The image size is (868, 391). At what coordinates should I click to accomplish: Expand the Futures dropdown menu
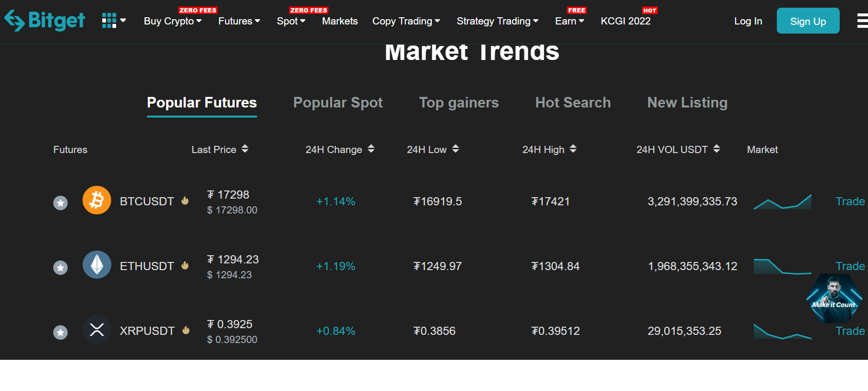[x=239, y=21]
